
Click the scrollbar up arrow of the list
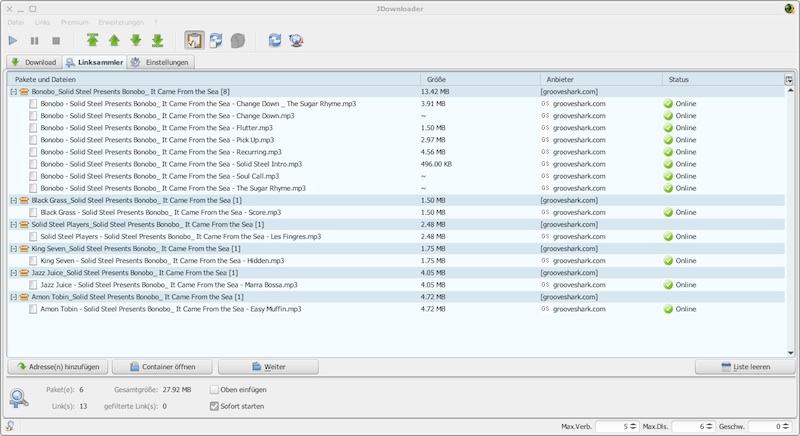click(790, 90)
